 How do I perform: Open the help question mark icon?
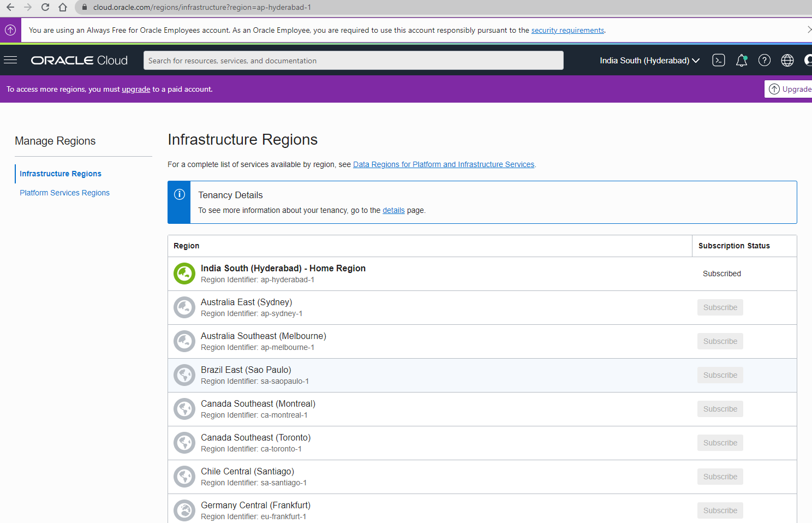click(x=765, y=60)
